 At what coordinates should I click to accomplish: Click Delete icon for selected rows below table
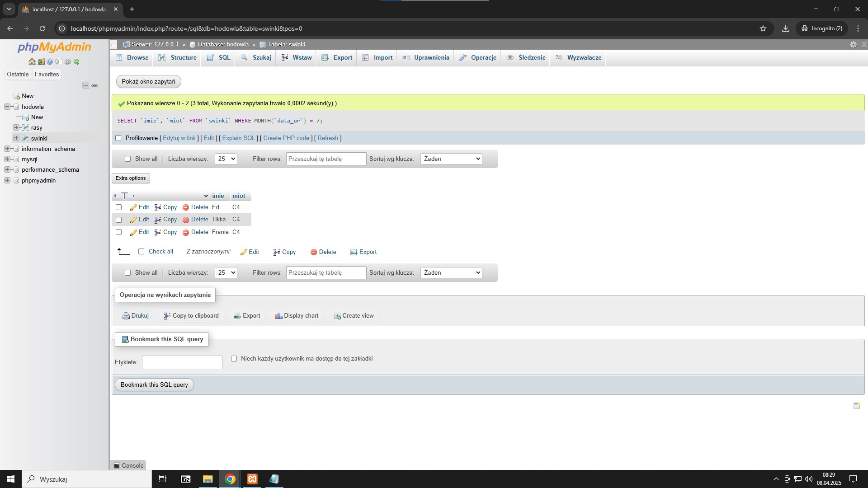click(x=314, y=252)
